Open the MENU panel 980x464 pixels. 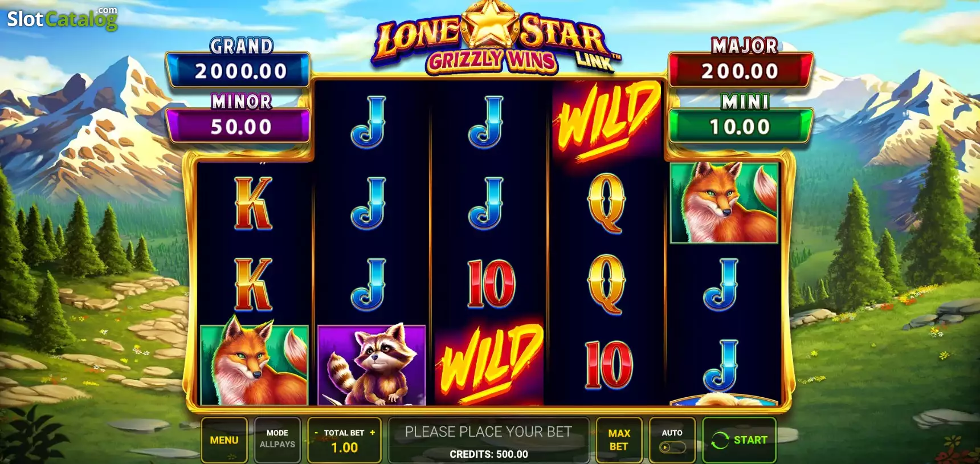coord(224,439)
